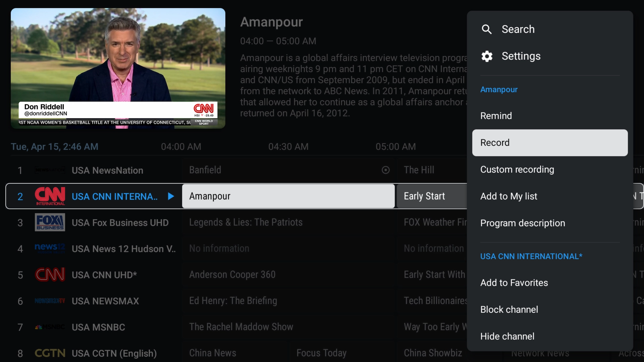Select the Early Start program cell
The image size is (644, 362).
pyautogui.click(x=432, y=196)
